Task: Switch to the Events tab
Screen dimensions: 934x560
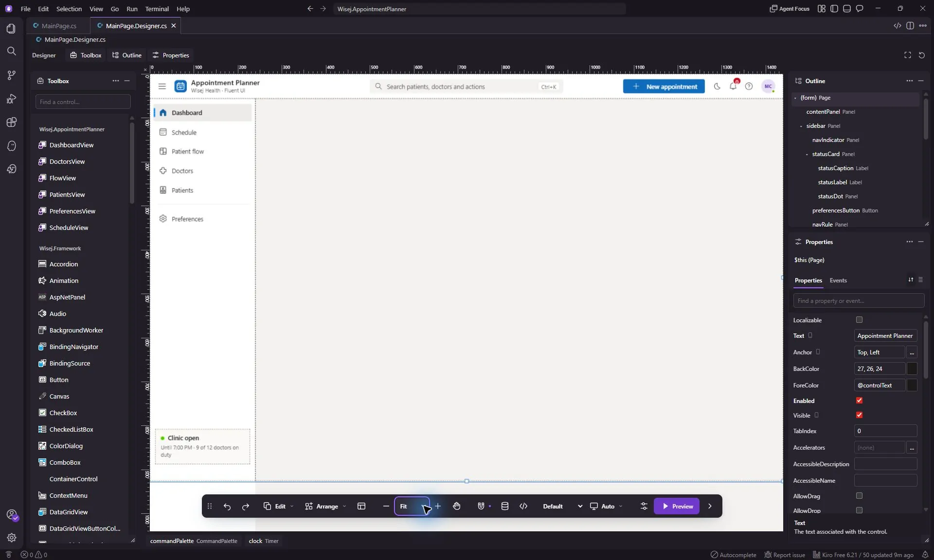Action: click(838, 280)
